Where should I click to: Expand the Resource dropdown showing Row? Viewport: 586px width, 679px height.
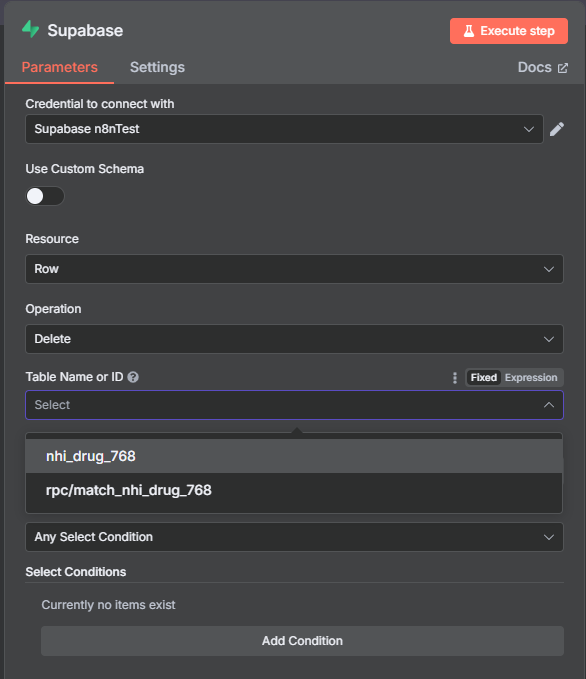[294, 269]
